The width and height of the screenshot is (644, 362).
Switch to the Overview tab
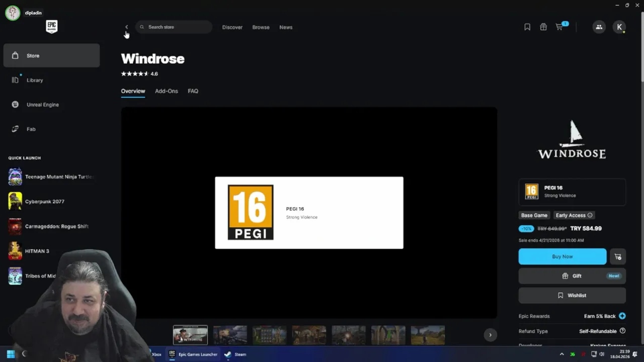coord(133,91)
